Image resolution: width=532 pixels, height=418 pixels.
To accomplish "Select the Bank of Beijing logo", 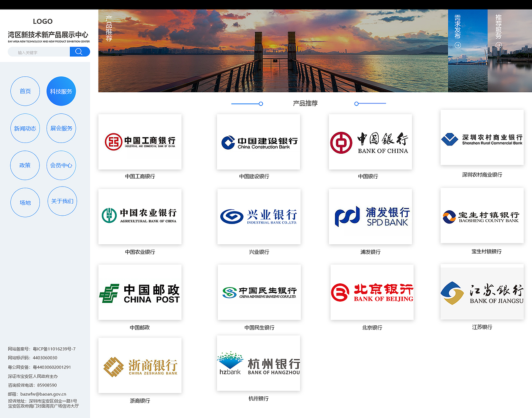I will (372, 292).
